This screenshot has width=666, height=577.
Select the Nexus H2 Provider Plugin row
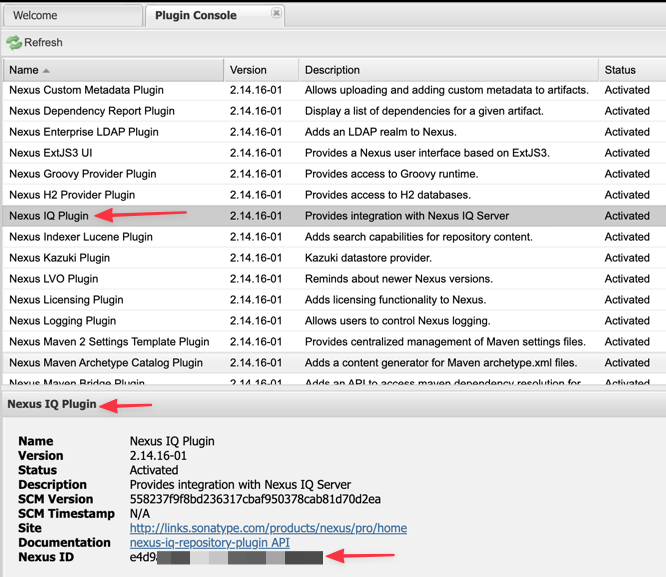point(72,195)
